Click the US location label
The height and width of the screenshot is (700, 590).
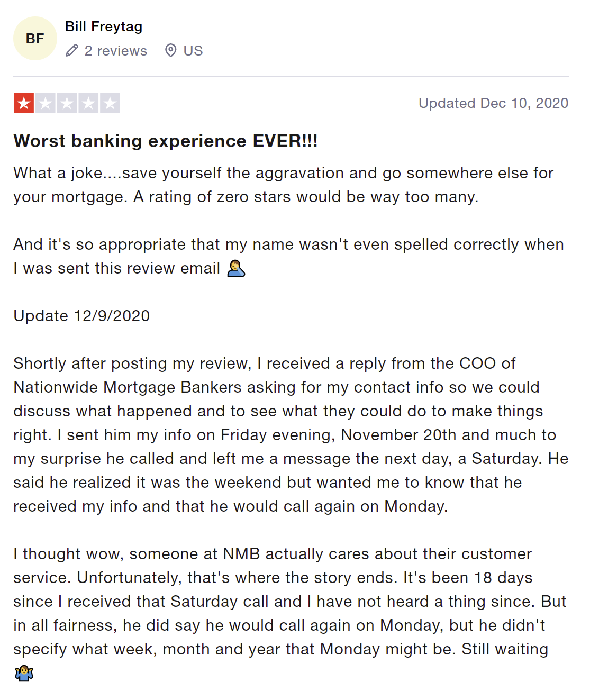click(193, 51)
